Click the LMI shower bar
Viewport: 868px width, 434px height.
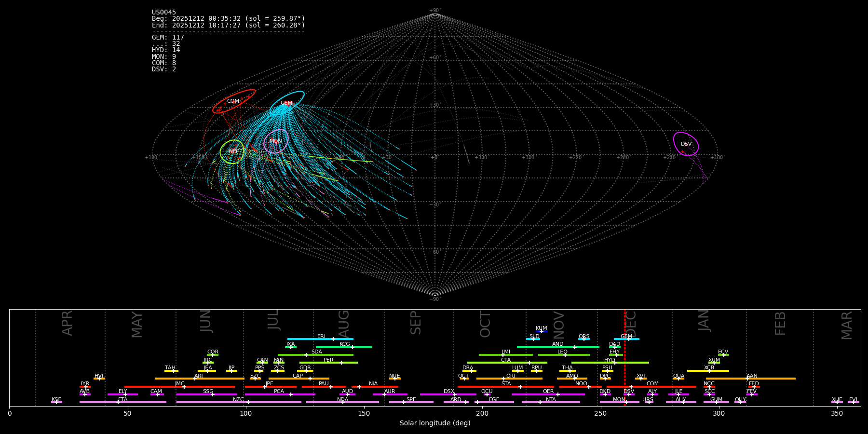pyautogui.click(x=506, y=355)
